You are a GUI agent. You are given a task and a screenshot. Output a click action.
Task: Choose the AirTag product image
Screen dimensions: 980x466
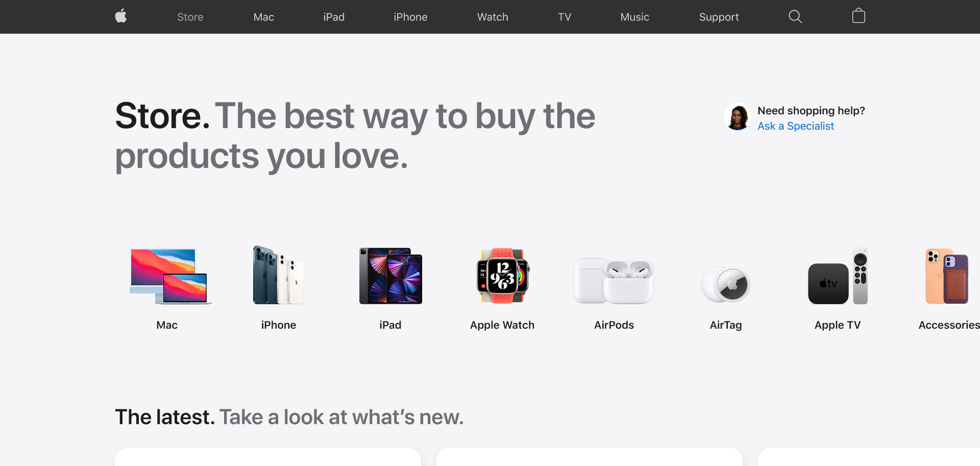click(x=726, y=284)
